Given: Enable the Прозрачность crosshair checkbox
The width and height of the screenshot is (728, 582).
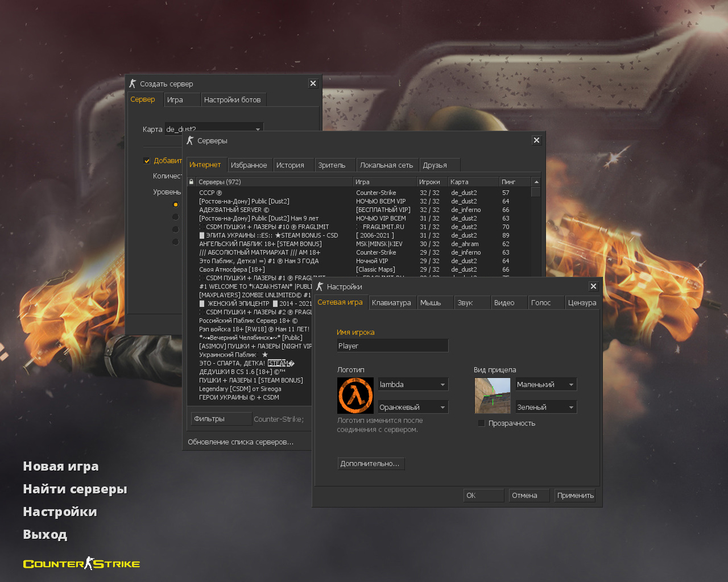Looking at the screenshot, I should click(x=481, y=423).
